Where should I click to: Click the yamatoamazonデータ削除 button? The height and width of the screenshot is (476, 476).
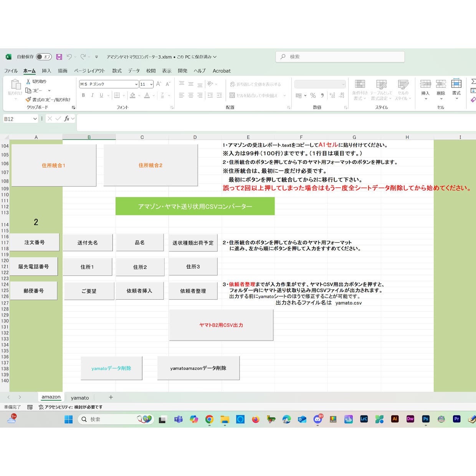[198, 368]
